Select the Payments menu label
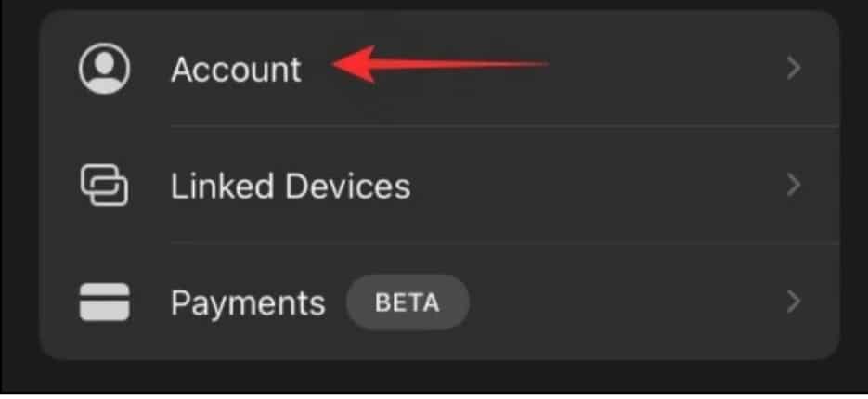The width and height of the screenshot is (868, 399). [248, 303]
